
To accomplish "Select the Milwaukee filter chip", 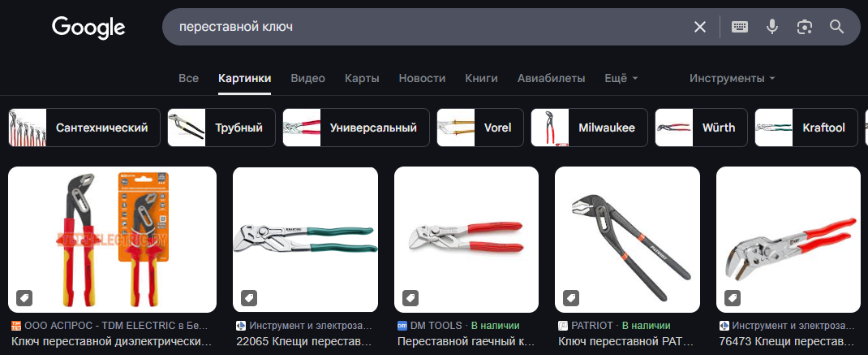I will click(x=589, y=128).
